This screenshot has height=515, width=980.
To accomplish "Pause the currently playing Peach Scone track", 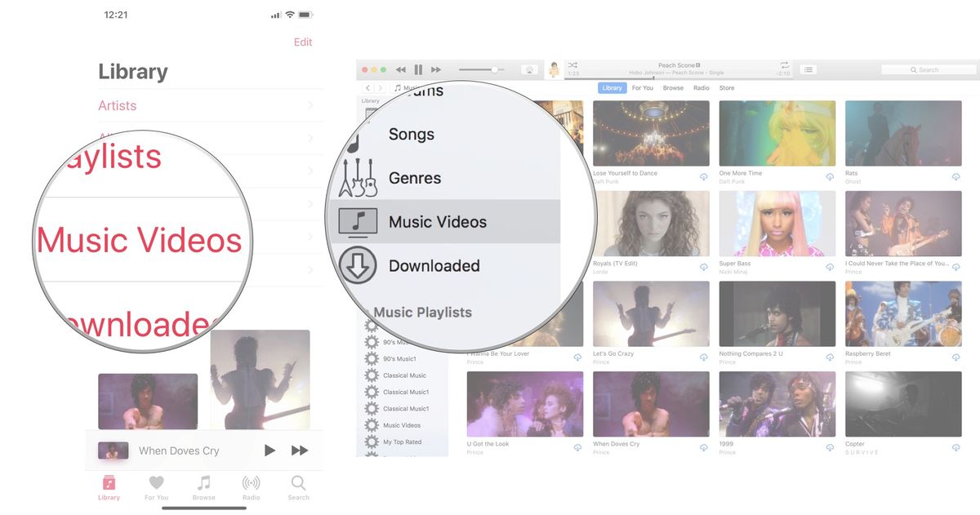I will pos(417,69).
